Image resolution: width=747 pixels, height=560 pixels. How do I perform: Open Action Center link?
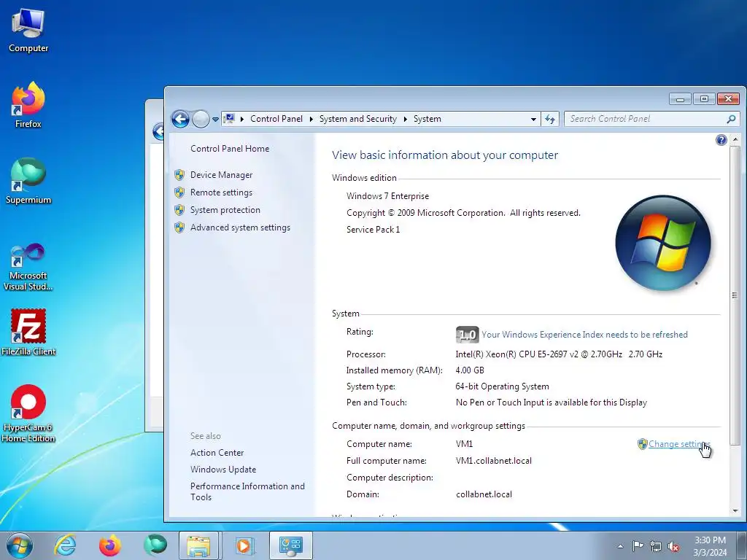[x=217, y=453]
